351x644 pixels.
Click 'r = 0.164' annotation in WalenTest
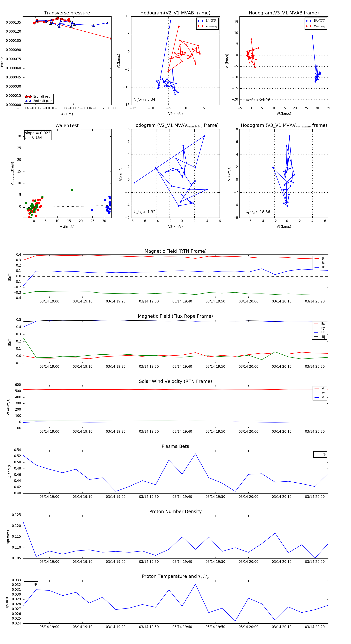[34, 137]
